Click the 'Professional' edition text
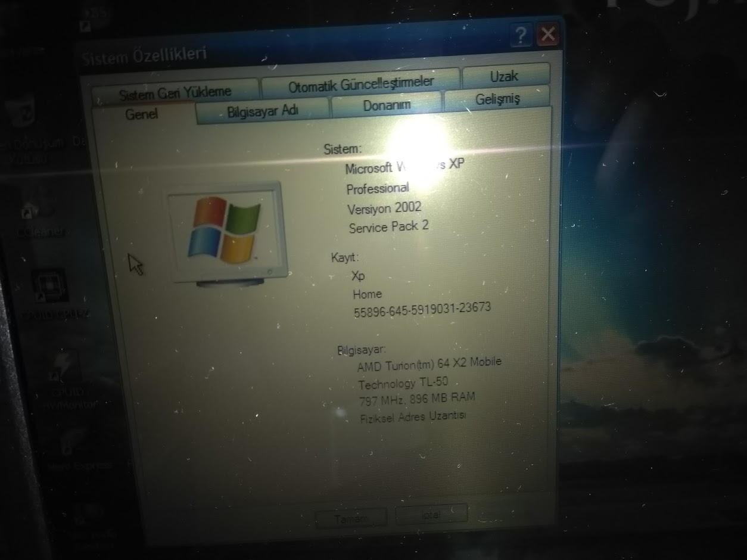747x560 pixels. (378, 188)
